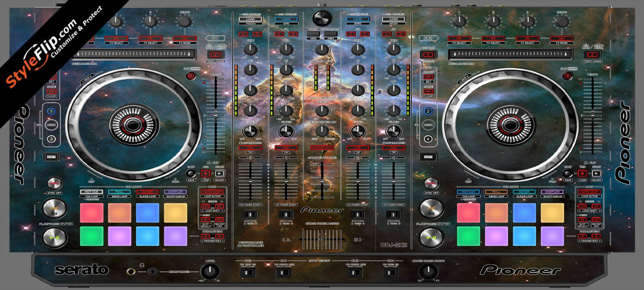This screenshot has width=644, height=290.
Task: Touch the center of the right jog wheel
Action: click(x=511, y=124)
